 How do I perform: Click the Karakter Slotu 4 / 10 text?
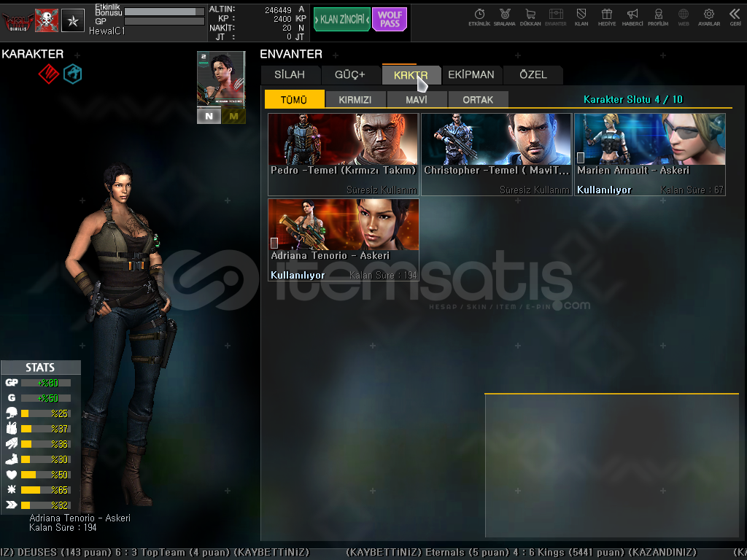tap(632, 99)
